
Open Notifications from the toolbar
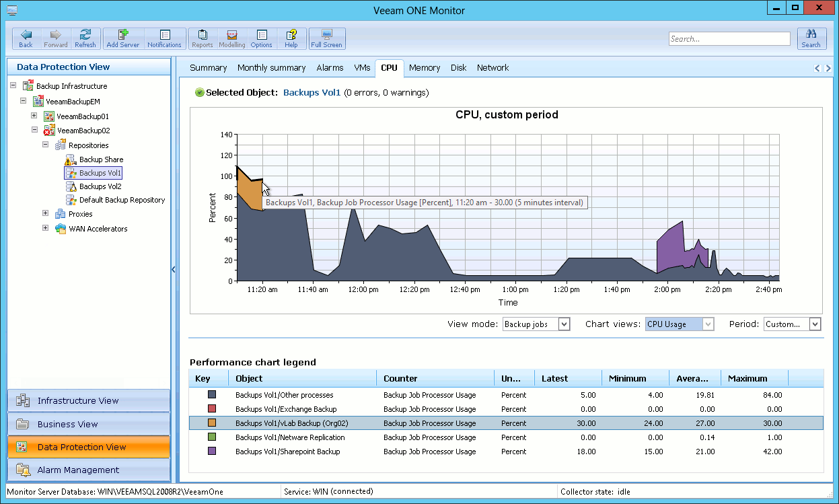(x=165, y=38)
